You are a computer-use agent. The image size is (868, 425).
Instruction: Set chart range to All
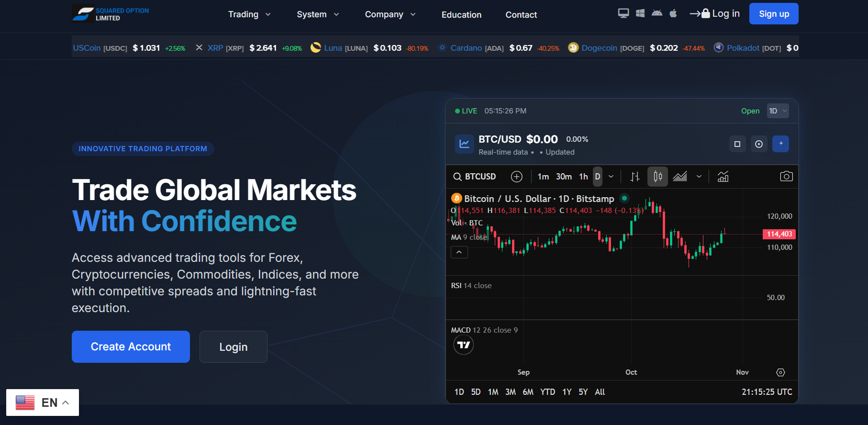[x=600, y=392]
